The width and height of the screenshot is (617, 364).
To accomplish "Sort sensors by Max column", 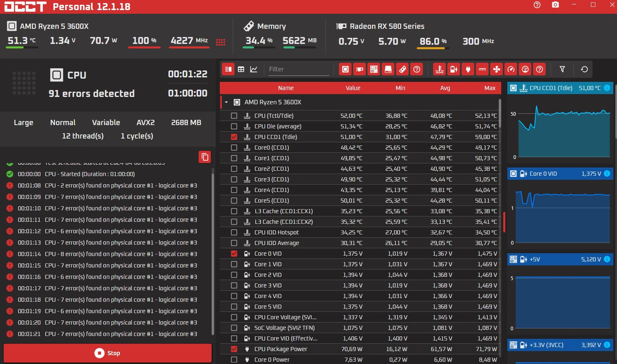I will 490,88.
